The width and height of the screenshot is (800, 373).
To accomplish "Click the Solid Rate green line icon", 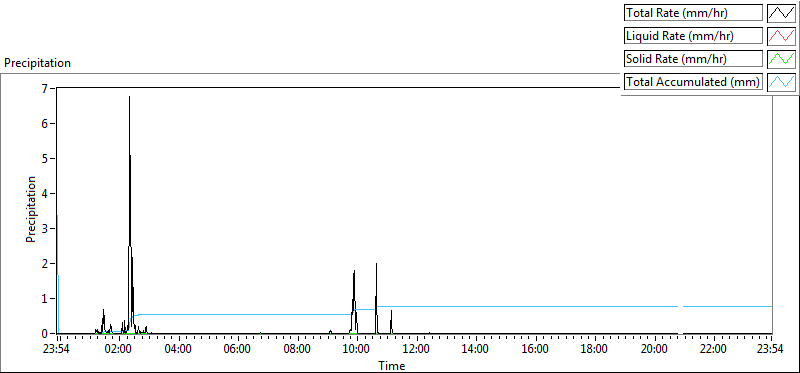I will 782,59.
